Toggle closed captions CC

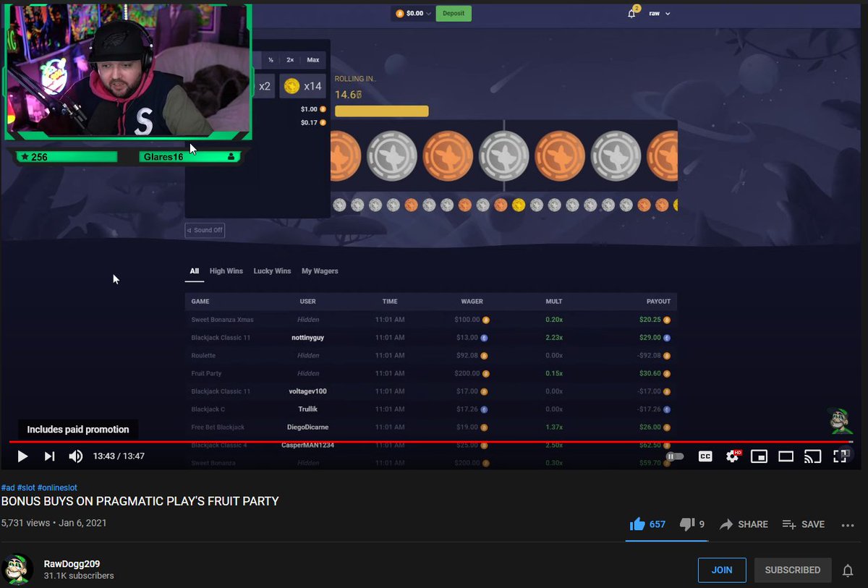705,456
